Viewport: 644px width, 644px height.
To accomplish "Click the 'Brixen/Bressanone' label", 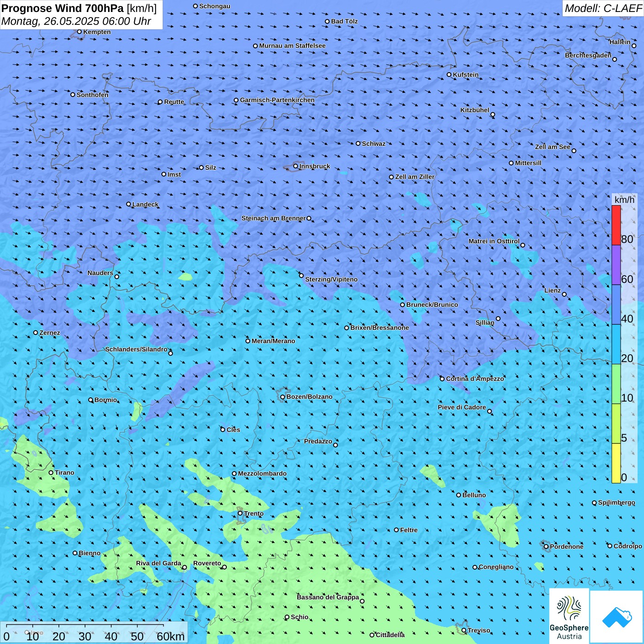I will pyautogui.click(x=379, y=328).
